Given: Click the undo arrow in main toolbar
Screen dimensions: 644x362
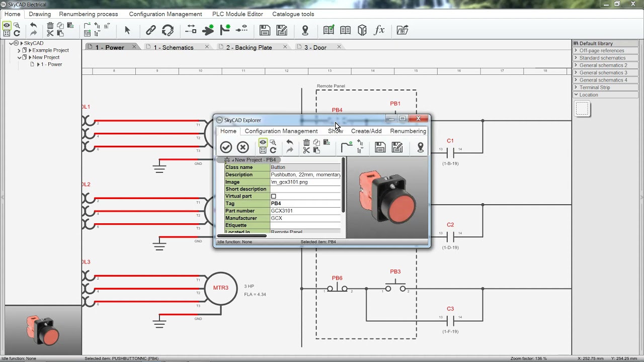Looking at the screenshot, I should tap(33, 25).
